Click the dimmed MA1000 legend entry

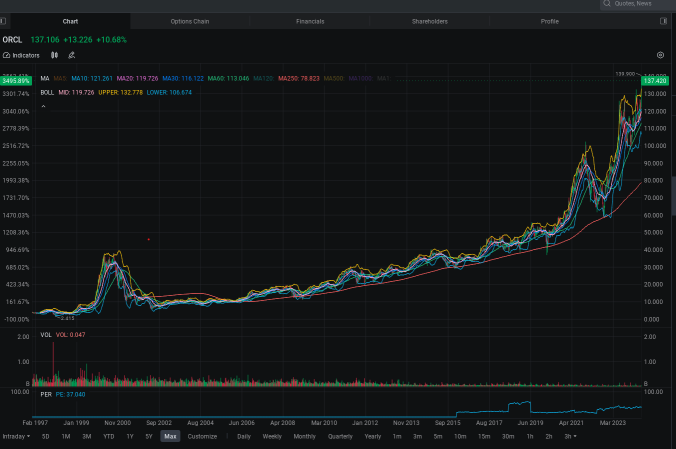(360, 78)
